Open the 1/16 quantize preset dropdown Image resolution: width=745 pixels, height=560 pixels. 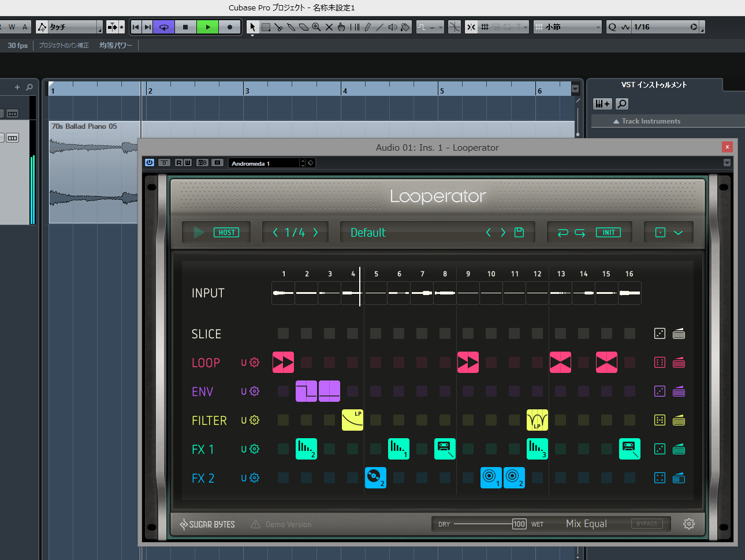click(x=665, y=27)
